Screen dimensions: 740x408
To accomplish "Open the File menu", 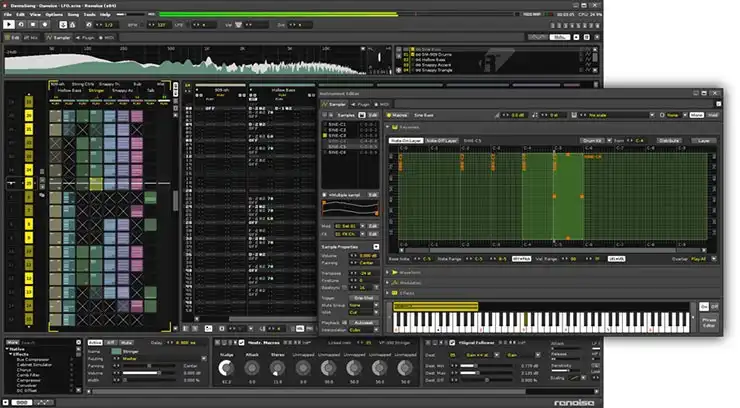I will [x=8, y=15].
